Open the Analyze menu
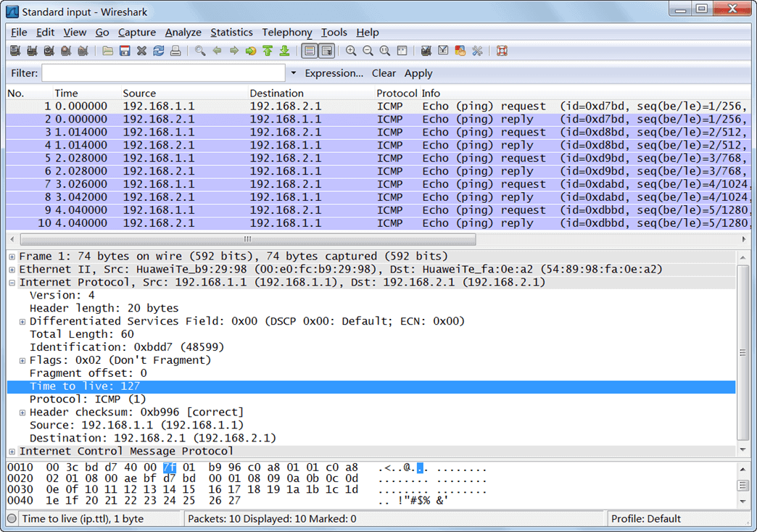The height and width of the screenshot is (532, 757). [x=183, y=32]
